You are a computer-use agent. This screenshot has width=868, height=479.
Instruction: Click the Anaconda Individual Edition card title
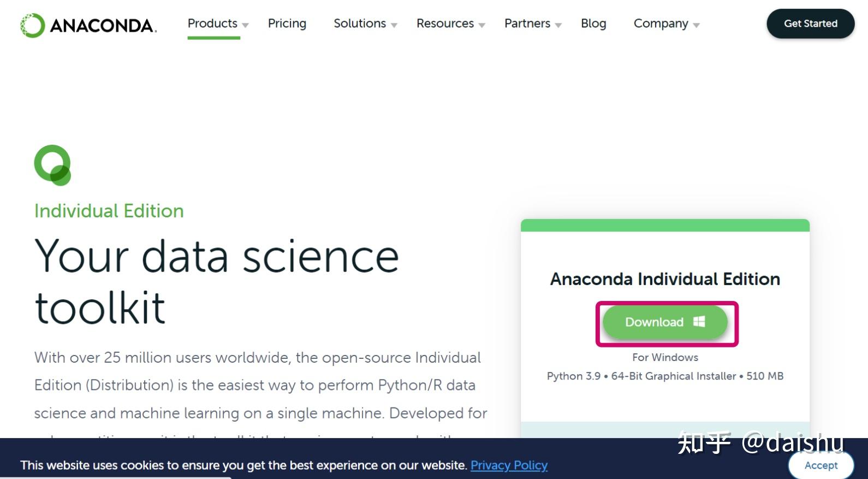point(665,279)
